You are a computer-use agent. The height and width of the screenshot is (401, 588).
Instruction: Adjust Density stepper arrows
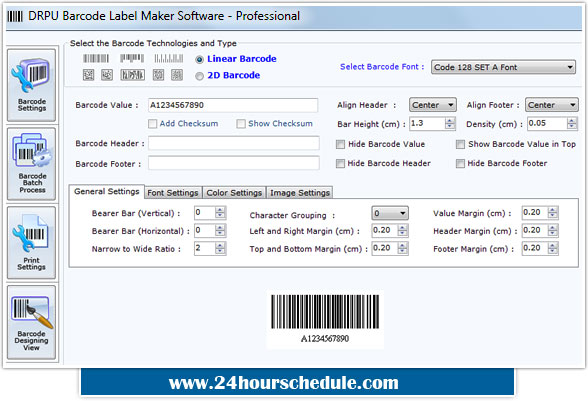572,123
